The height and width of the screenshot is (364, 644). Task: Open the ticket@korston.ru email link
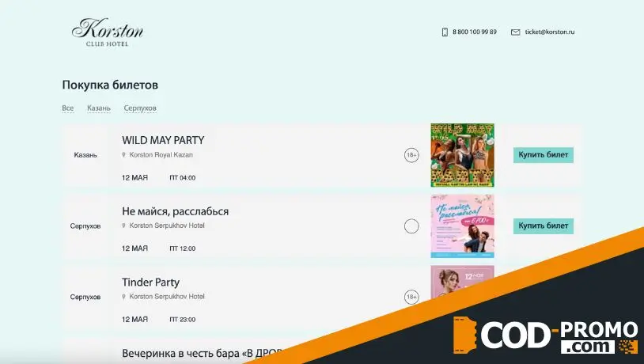click(x=550, y=32)
